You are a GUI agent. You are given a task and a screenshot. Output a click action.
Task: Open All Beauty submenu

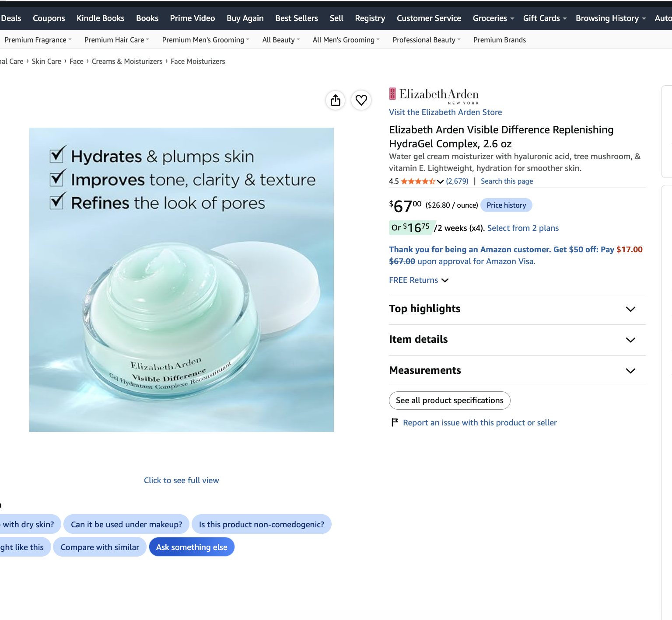281,40
